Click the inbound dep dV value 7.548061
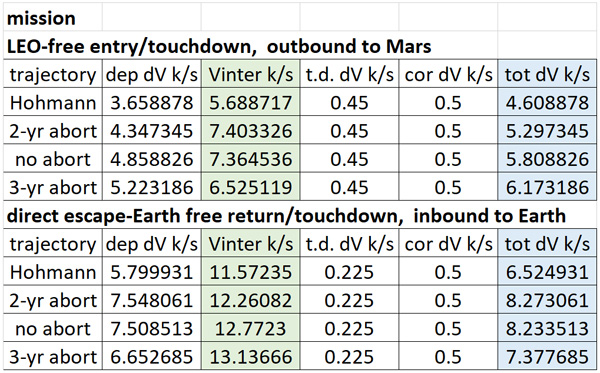This screenshot has width=600, height=373. tap(152, 300)
